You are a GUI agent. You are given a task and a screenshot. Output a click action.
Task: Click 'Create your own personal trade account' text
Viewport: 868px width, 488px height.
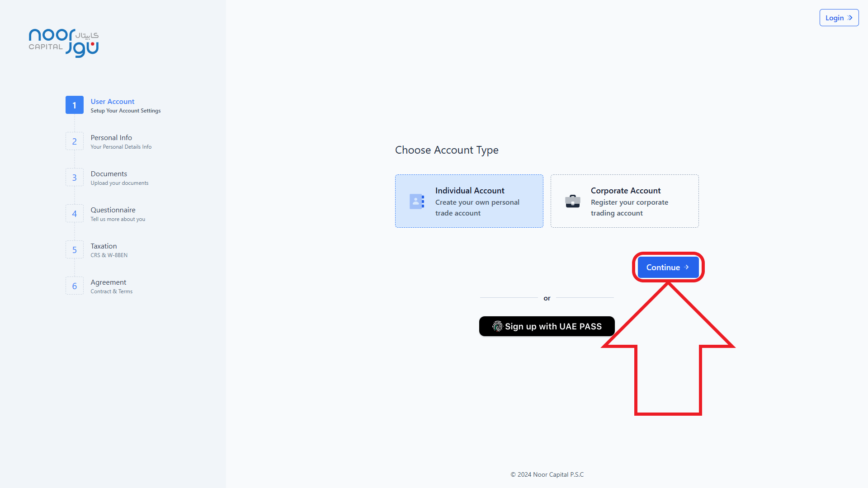click(x=477, y=208)
